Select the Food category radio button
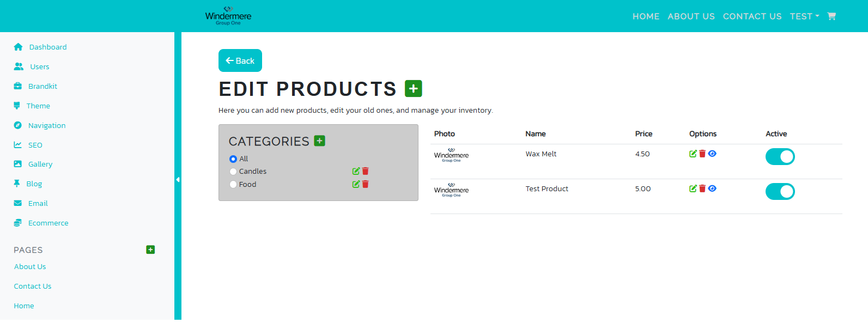Viewport: 868px width, 329px height. pos(233,185)
